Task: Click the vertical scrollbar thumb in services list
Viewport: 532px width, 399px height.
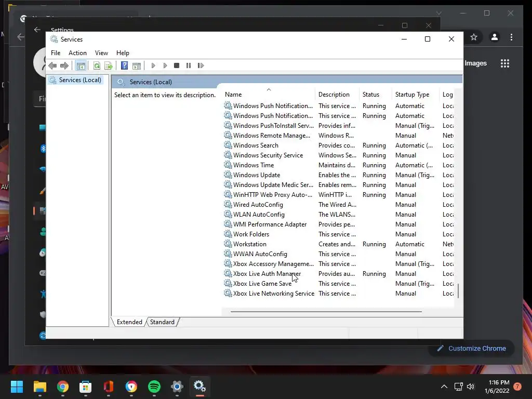Action: [x=458, y=291]
